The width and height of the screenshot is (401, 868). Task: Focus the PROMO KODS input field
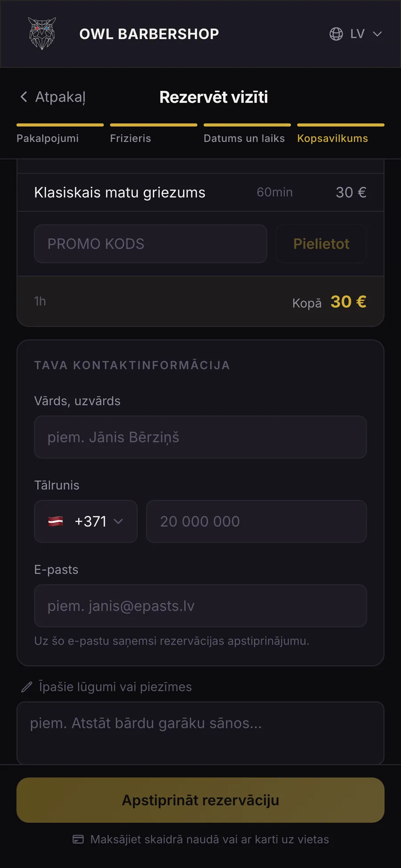pos(151,244)
